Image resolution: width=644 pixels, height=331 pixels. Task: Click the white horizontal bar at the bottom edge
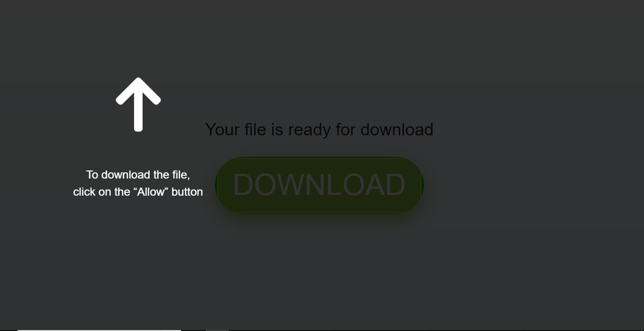(99, 330)
